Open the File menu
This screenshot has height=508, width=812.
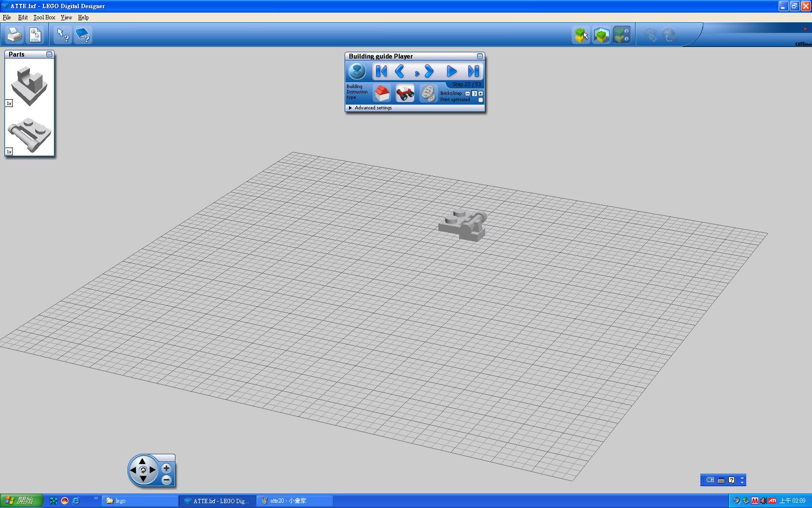pyautogui.click(x=7, y=17)
